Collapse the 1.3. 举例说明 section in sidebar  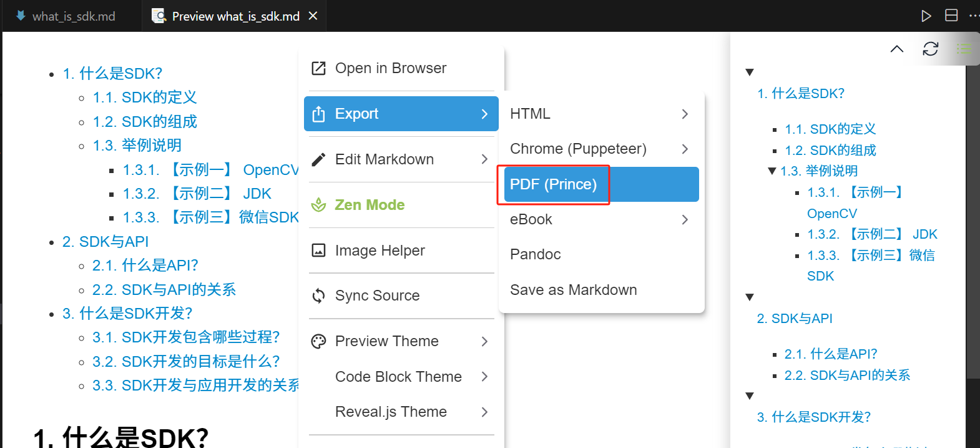point(772,171)
